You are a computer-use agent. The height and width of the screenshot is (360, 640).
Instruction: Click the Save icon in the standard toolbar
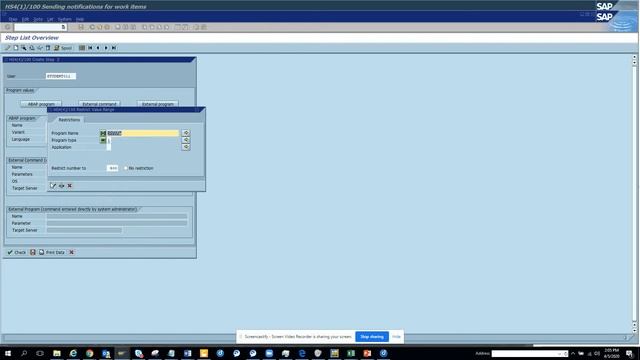(x=81, y=27)
